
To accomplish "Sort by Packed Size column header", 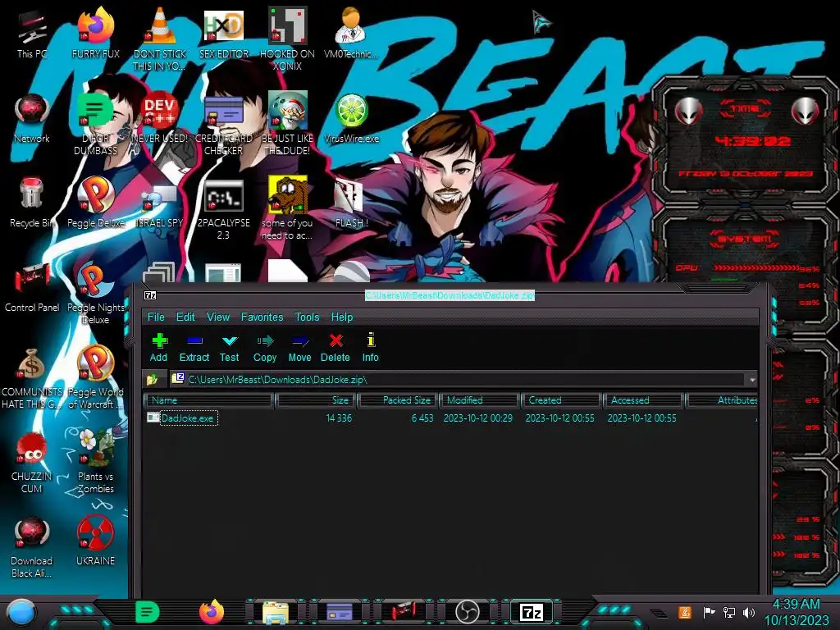I will [x=399, y=400].
